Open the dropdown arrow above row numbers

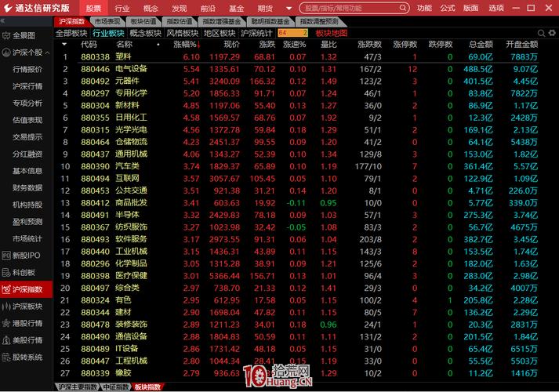[x=64, y=45]
